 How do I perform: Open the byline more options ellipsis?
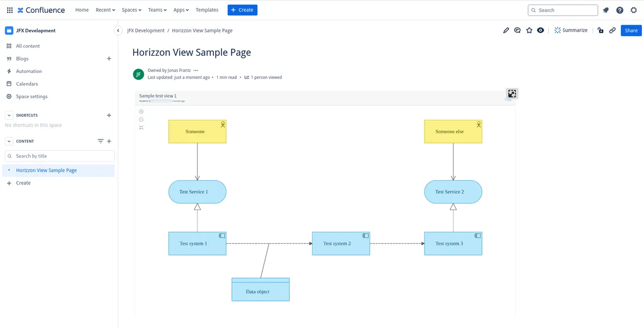196,70
